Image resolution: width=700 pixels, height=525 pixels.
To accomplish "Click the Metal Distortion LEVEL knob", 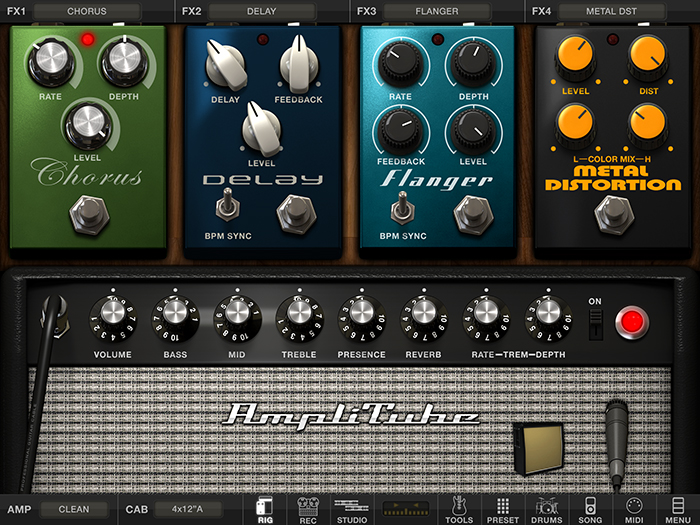I will 575,57.
